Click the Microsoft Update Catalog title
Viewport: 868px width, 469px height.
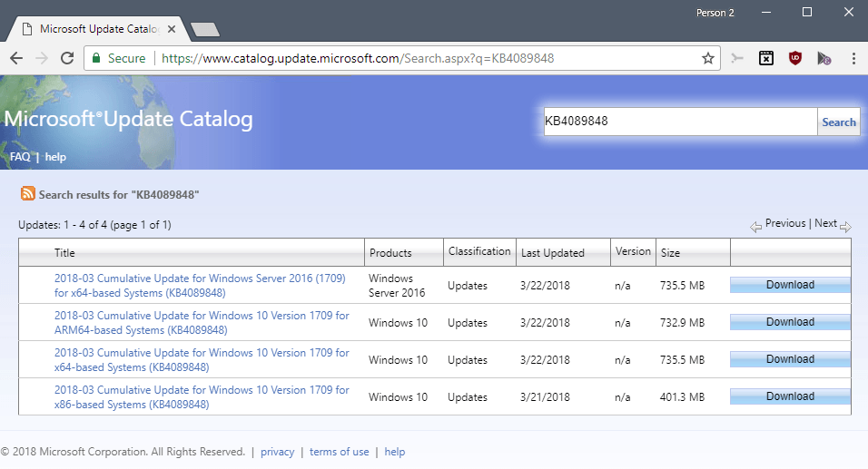(x=128, y=119)
